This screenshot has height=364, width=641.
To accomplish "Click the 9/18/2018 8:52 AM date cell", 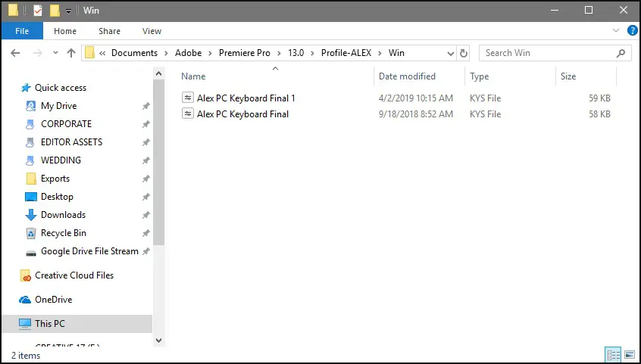I will [416, 114].
